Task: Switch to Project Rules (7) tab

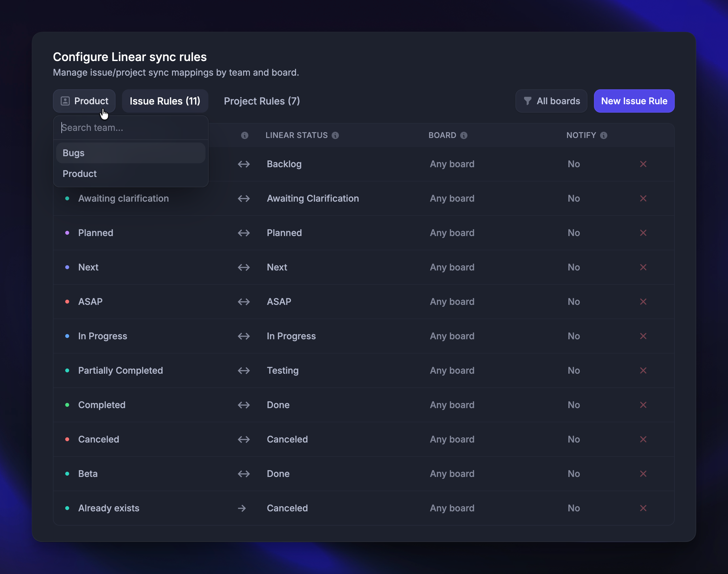Action: click(x=261, y=101)
